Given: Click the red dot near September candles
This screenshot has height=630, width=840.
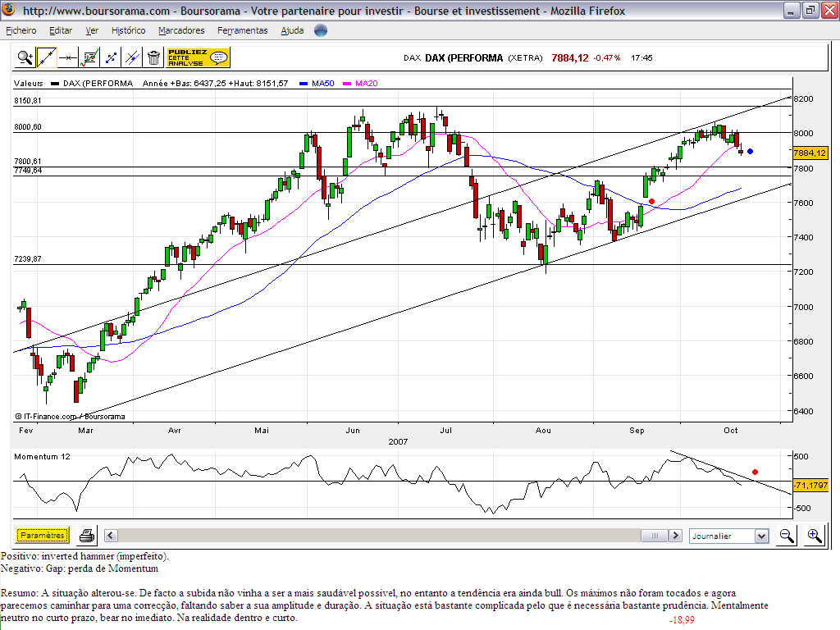Looking at the screenshot, I should [651, 202].
